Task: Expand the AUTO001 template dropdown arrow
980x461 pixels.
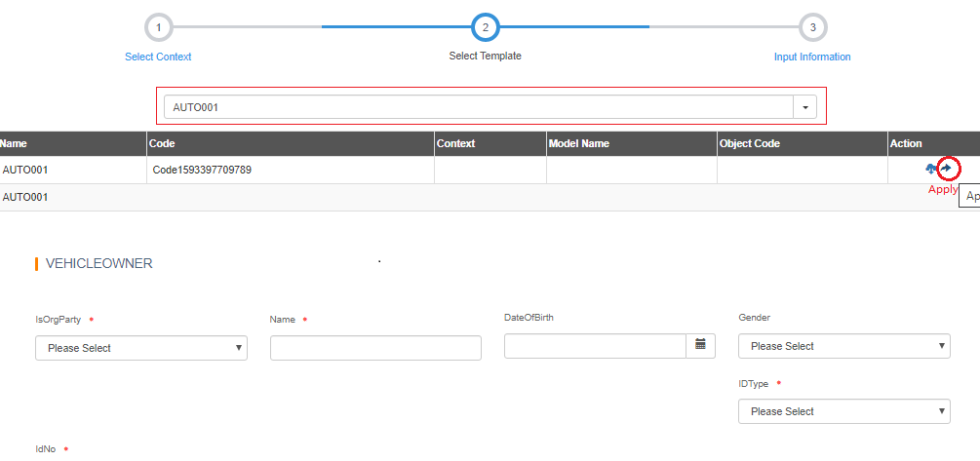Action: [805, 107]
